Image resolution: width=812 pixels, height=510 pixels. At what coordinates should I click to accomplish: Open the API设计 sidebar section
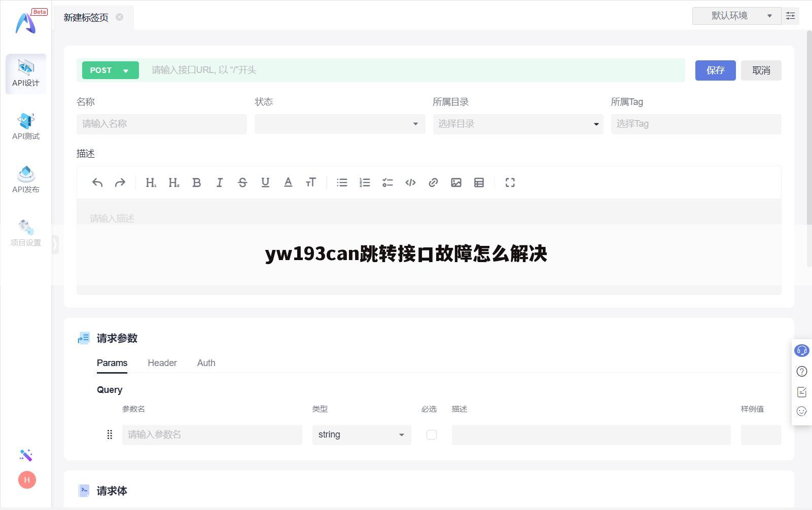pyautogui.click(x=26, y=74)
